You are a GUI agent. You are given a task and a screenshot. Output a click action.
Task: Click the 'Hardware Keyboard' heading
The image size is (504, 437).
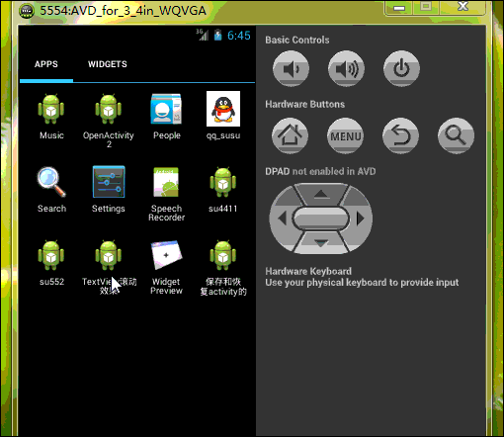tap(308, 271)
